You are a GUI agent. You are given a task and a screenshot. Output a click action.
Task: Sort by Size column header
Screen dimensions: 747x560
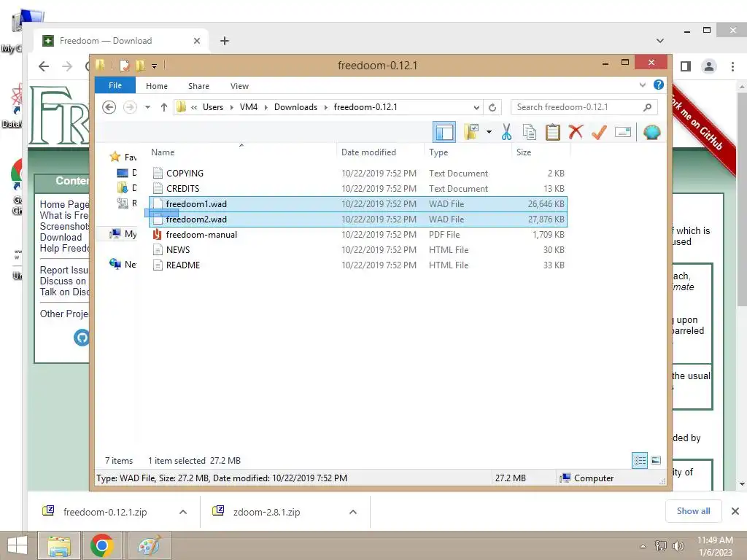coord(524,152)
